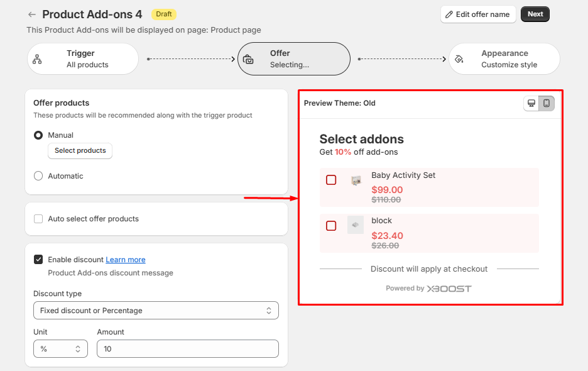Click the Select products button
588x371 pixels.
pyautogui.click(x=80, y=151)
